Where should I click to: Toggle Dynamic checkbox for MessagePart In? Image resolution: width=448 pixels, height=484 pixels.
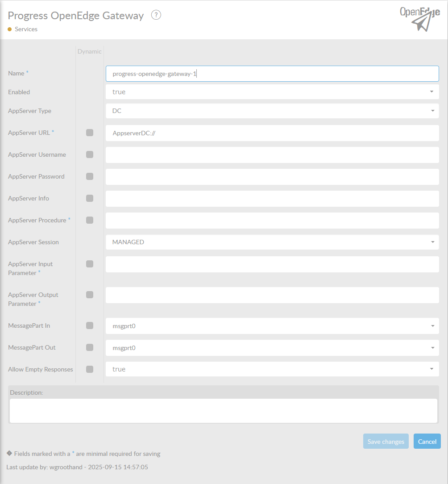90,325
